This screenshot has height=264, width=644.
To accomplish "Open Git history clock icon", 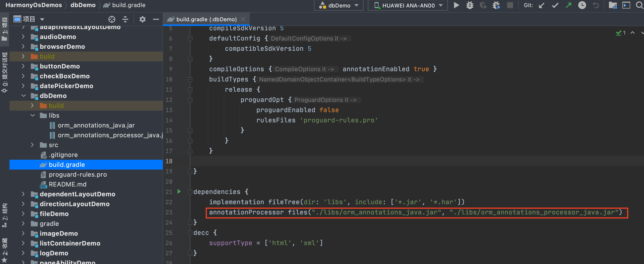I will coord(582,5).
